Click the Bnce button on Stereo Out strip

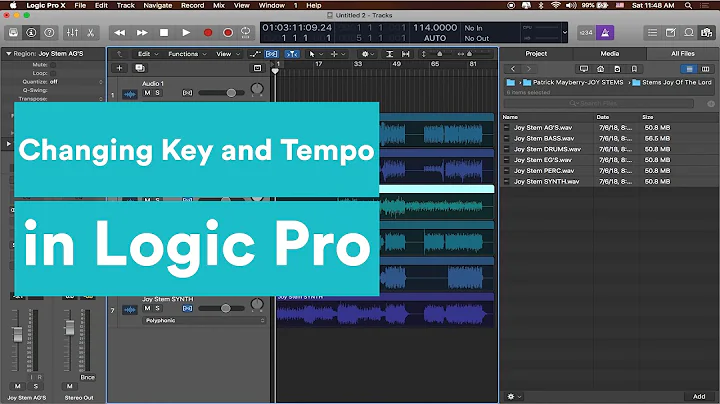tap(87, 377)
